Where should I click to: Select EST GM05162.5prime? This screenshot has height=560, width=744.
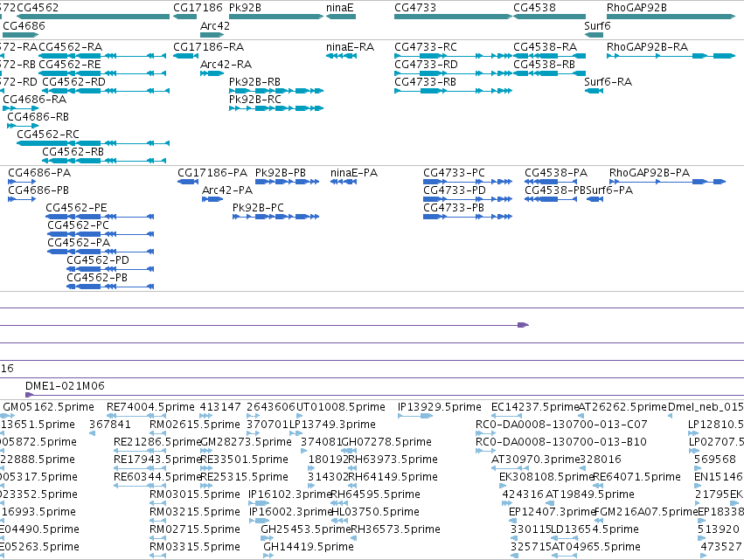point(48,407)
